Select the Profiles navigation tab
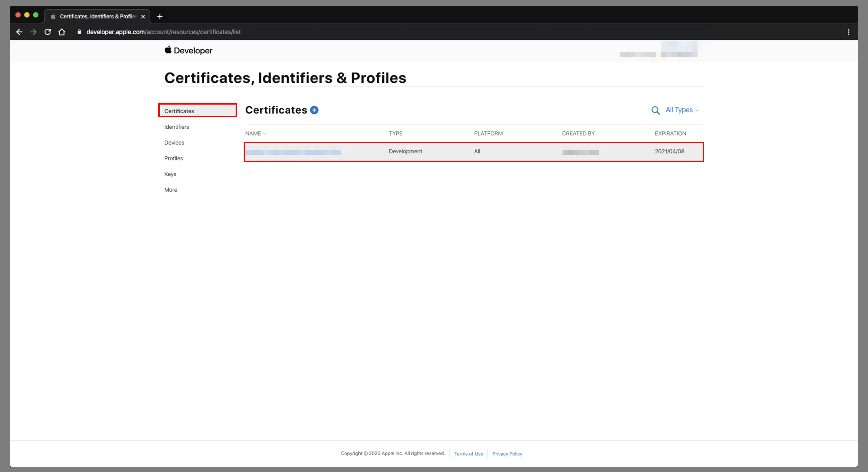The image size is (868, 472). (x=173, y=158)
